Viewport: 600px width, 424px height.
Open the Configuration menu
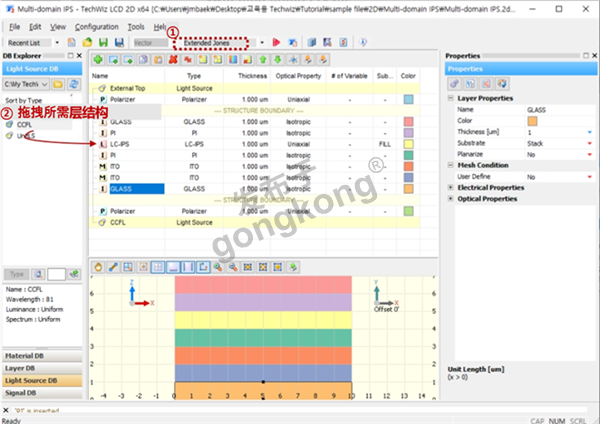[96, 27]
